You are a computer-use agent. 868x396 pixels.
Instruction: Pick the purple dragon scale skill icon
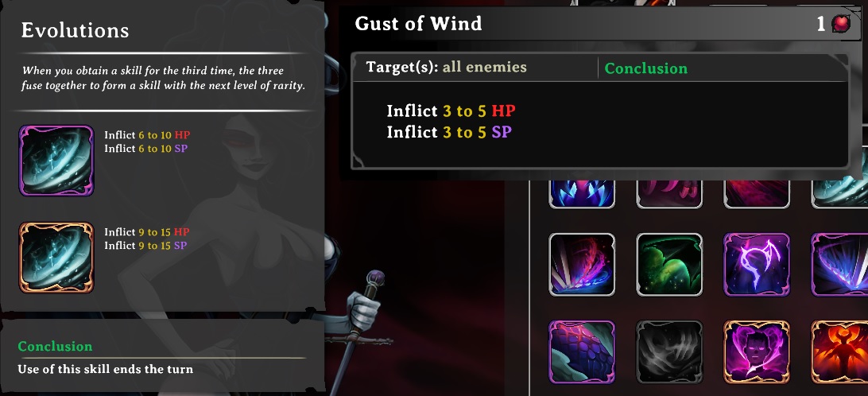click(x=582, y=352)
